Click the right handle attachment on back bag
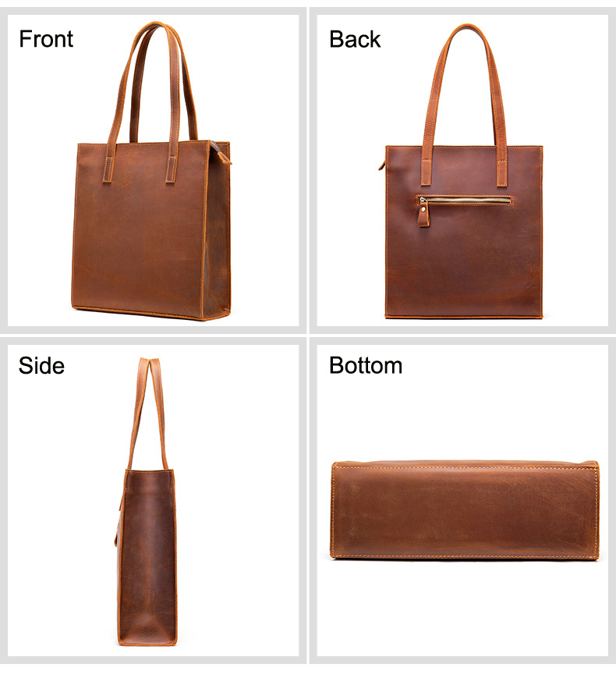This screenshot has width=616, height=689. click(502, 172)
